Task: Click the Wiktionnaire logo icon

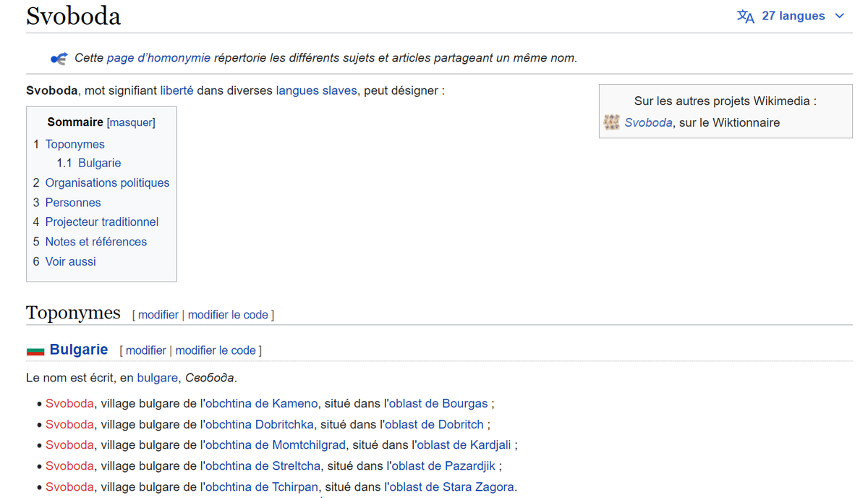Action: [x=612, y=122]
